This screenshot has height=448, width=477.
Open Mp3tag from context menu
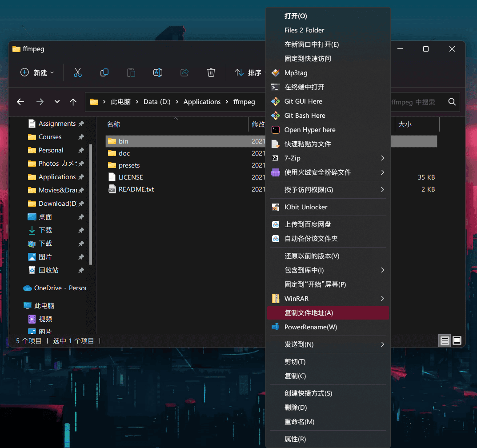328,73
